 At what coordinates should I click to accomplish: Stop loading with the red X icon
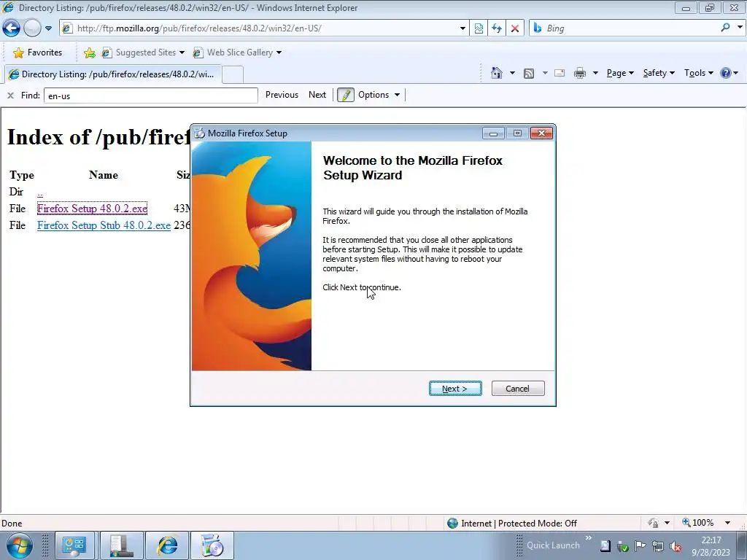515,28
